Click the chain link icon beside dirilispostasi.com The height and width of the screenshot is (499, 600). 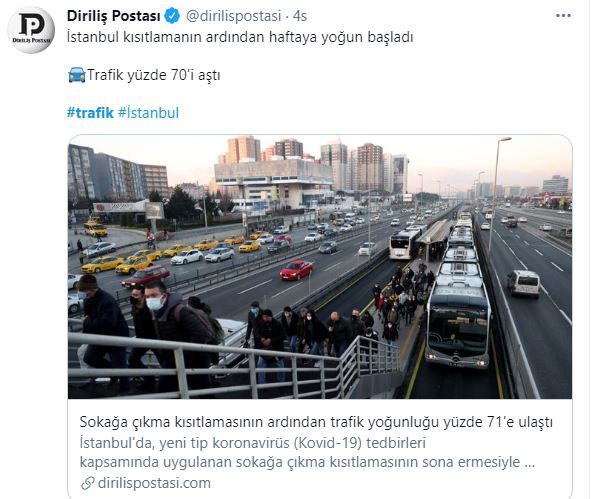pyautogui.click(x=88, y=483)
